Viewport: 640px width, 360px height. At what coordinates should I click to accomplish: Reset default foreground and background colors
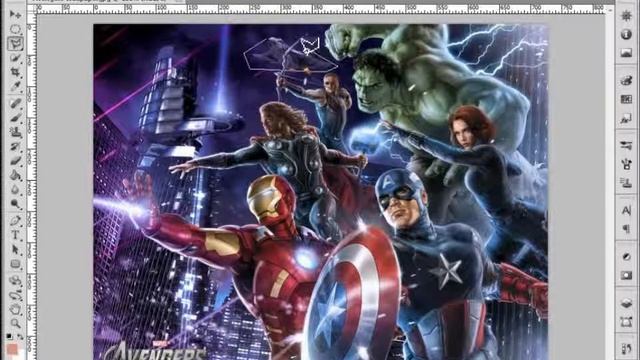coord(9,336)
